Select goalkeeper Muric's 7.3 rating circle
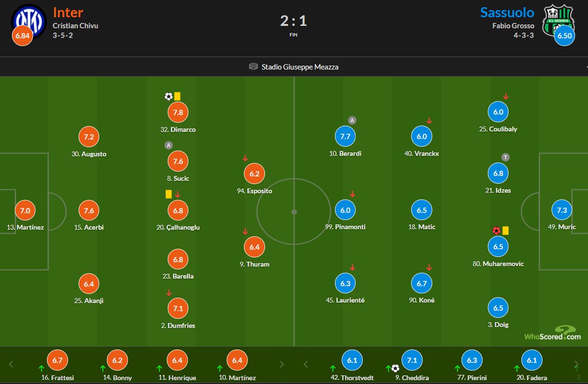588x384 pixels. (562, 210)
